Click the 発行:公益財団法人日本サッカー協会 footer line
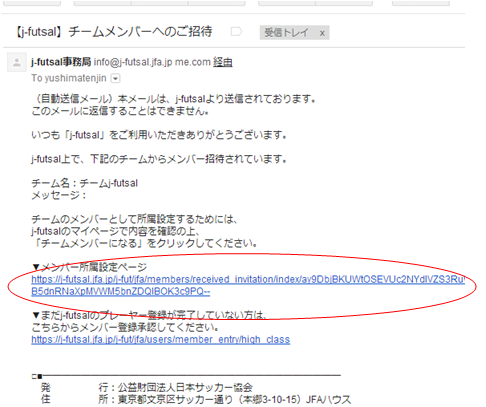 coord(147,387)
